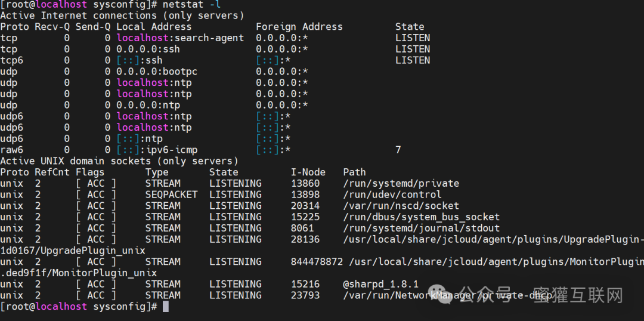Click path '/run/systemd/journal/stdout'

(x=422, y=228)
